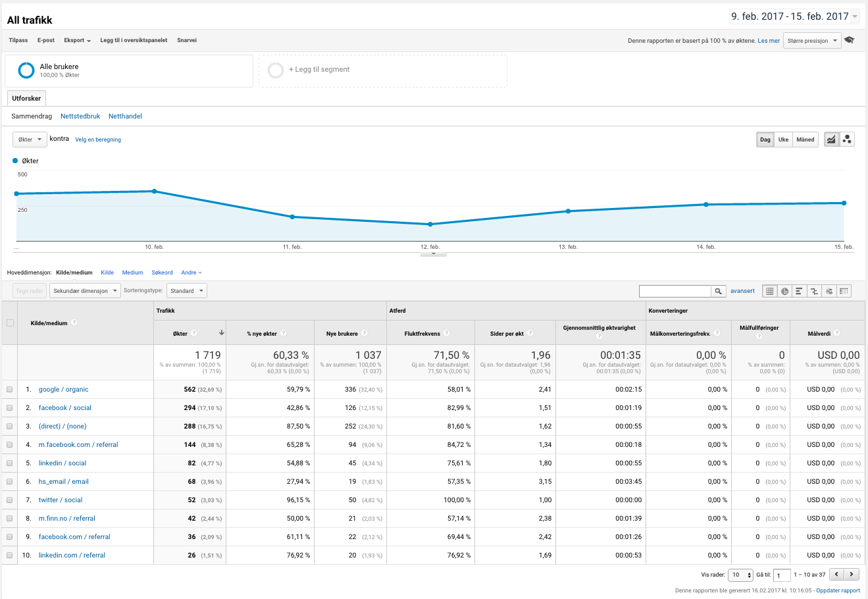Select the line chart type icon
The width and height of the screenshot is (868, 599).
coord(832,140)
